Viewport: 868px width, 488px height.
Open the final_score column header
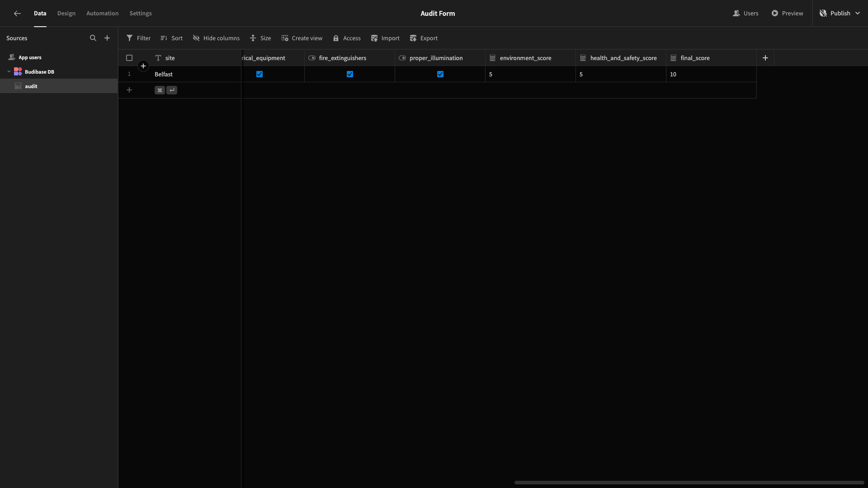(711, 58)
